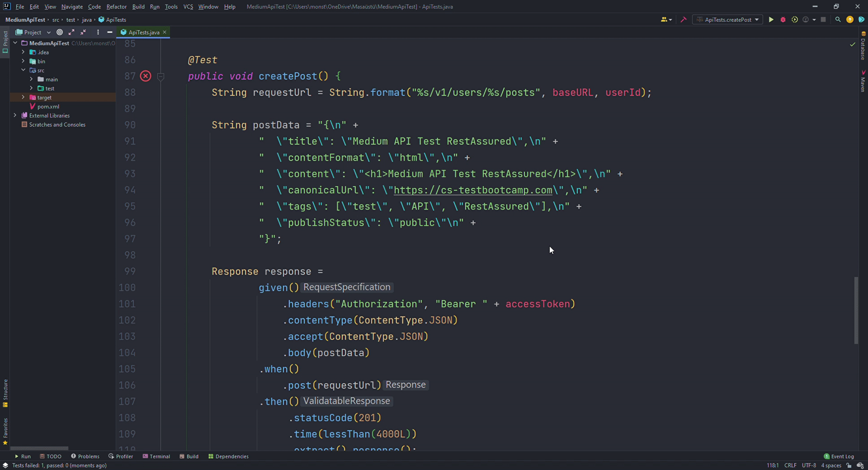Viewport: 868px width, 470px height.
Task: Open the Project view selector dropdown
Action: coord(33,32)
